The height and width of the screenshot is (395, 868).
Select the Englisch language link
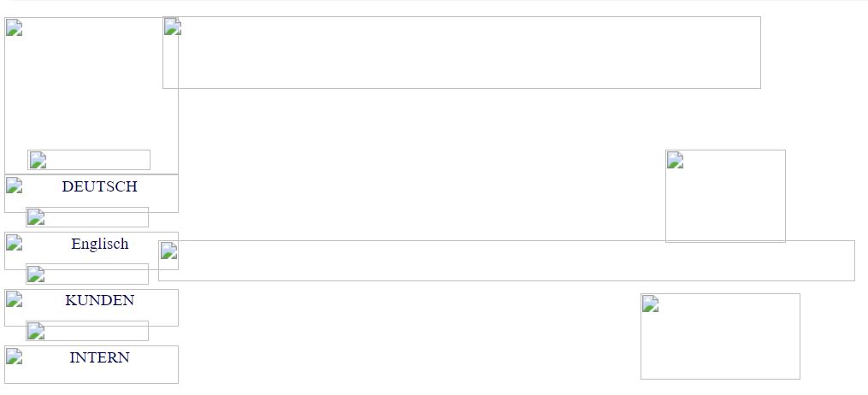[x=99, y=244]
